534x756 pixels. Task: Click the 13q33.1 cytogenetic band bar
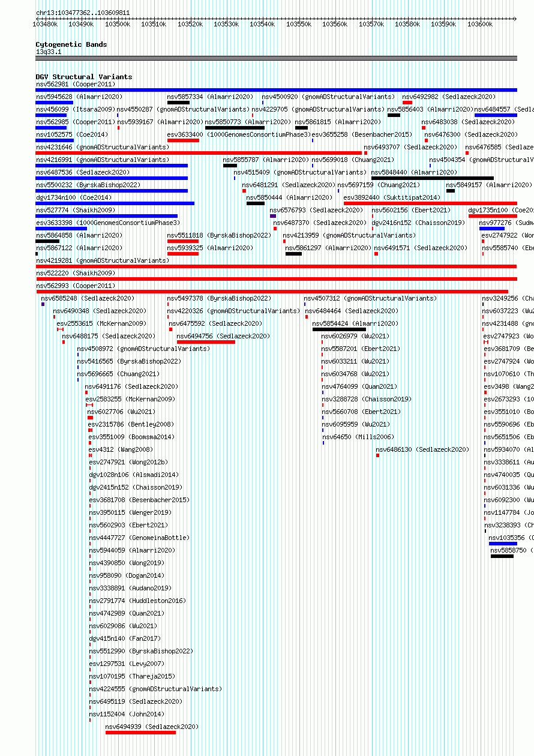pyautogui.click(x=276, y=58)
